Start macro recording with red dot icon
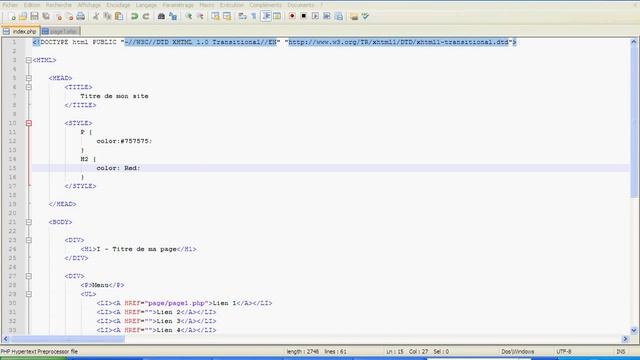This screenshot has height=360, width=640. [292, 16]
